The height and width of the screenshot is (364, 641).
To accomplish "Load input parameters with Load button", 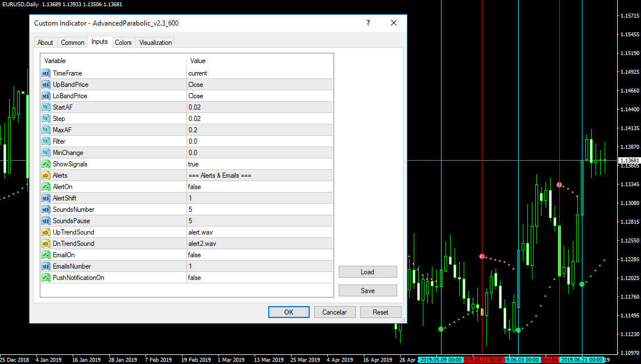I will point(368,272).
